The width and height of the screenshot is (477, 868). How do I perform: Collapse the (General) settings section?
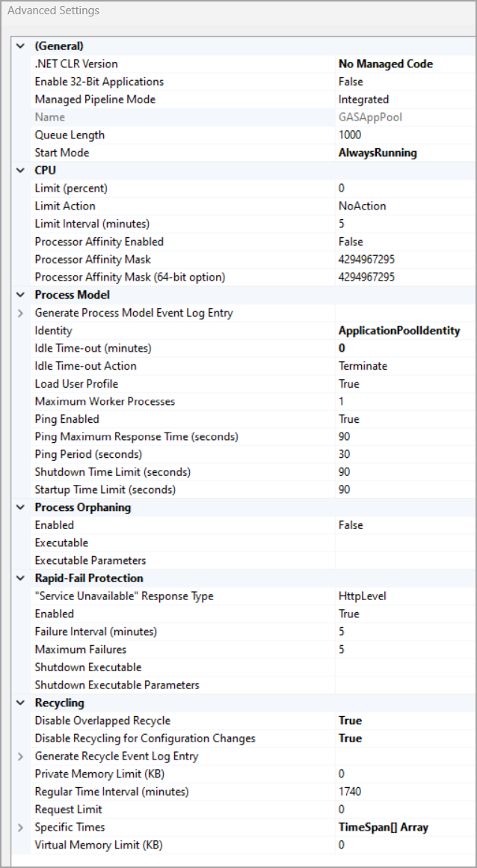pos(20,46)
